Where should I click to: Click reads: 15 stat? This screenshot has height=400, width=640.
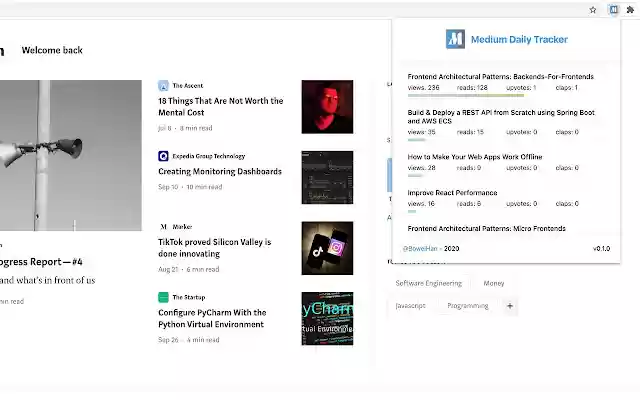470,132
